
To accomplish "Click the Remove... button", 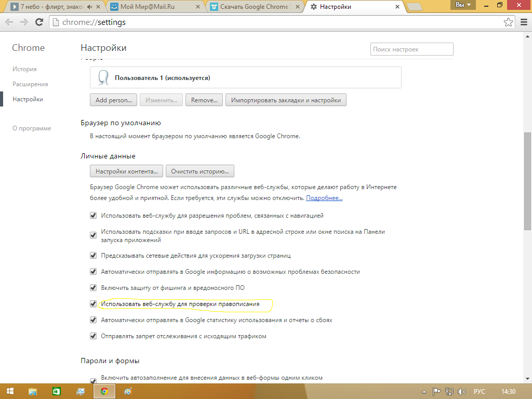I will pyautogui.click(x=204, y=100).
